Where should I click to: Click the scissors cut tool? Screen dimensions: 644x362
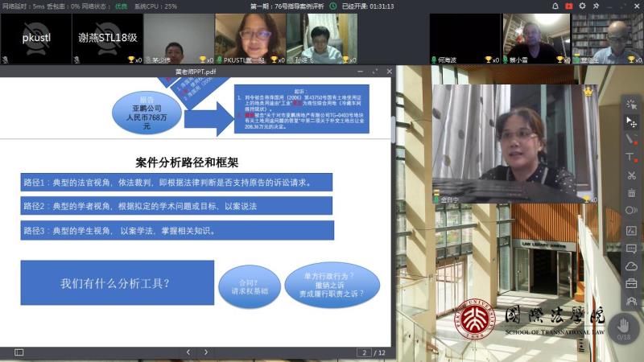point(631,175)
